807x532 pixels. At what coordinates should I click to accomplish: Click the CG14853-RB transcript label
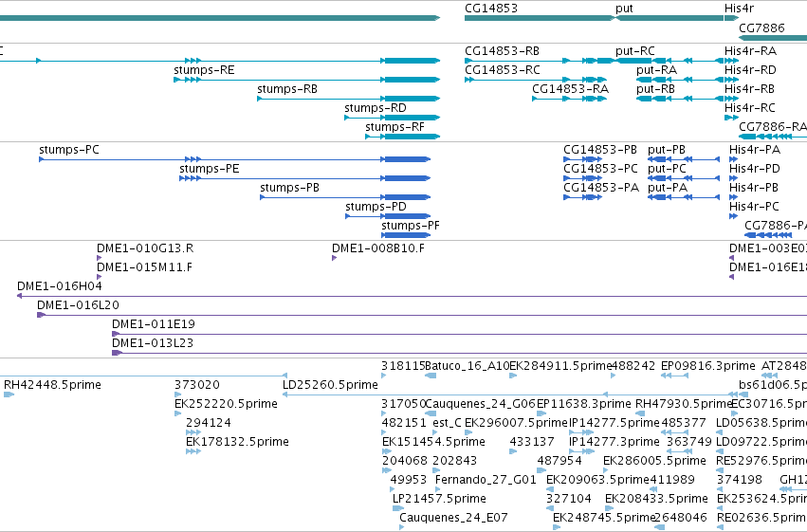(x=503, y=51)
